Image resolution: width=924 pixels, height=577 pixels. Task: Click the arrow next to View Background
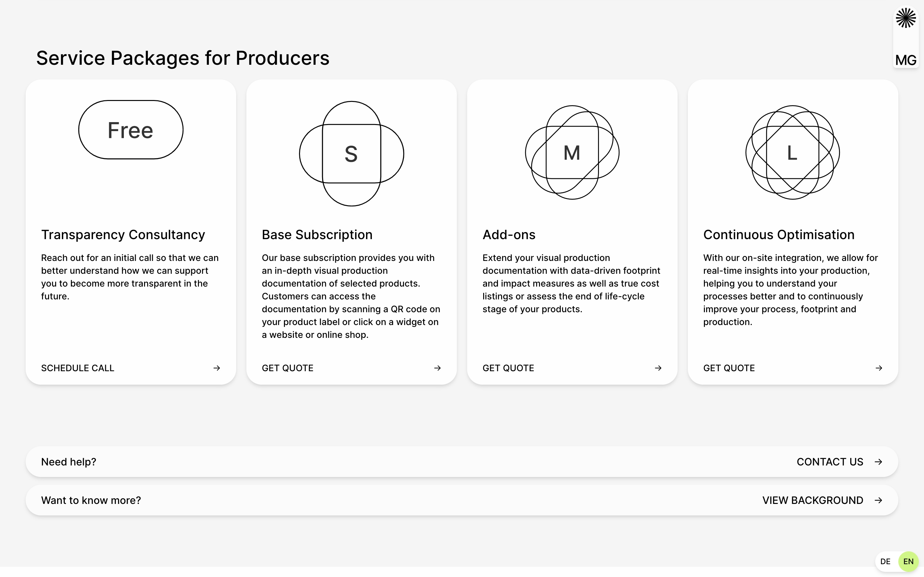[x=878, y=500]
